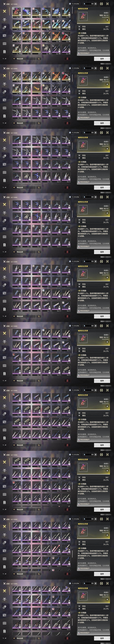Switch to the ring-shaped category tab in topmost sidebar
This screenshot has height=644, width=114.
4,27
